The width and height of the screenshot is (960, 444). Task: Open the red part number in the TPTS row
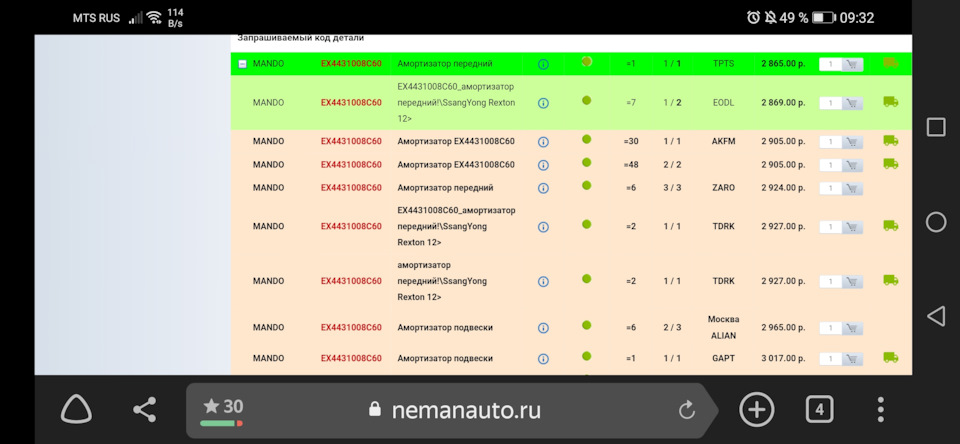point(351,64)
